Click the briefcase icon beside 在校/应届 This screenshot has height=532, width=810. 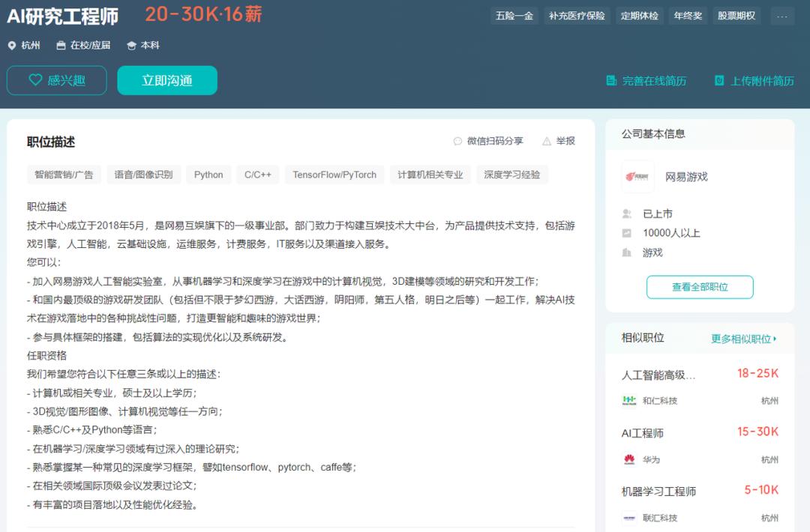click(61, 46)
